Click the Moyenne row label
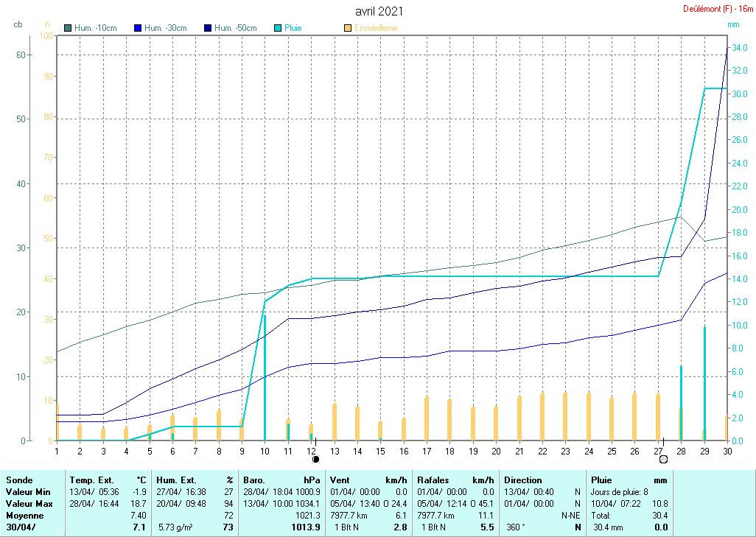 coord(25,515)
